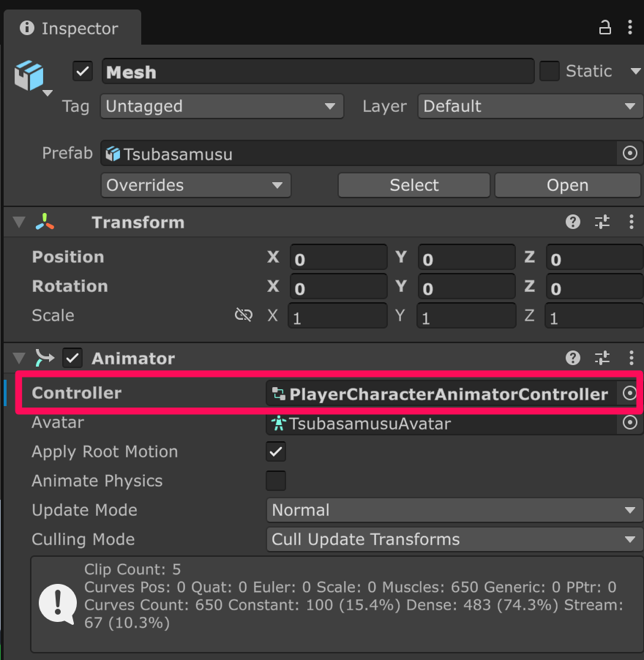Open Transform component help reference

pyautogui.click(x=573, y=222)
